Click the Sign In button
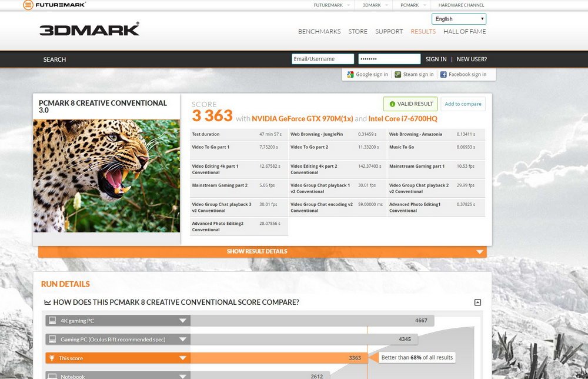The image size is (588, 379). point(436,59)
